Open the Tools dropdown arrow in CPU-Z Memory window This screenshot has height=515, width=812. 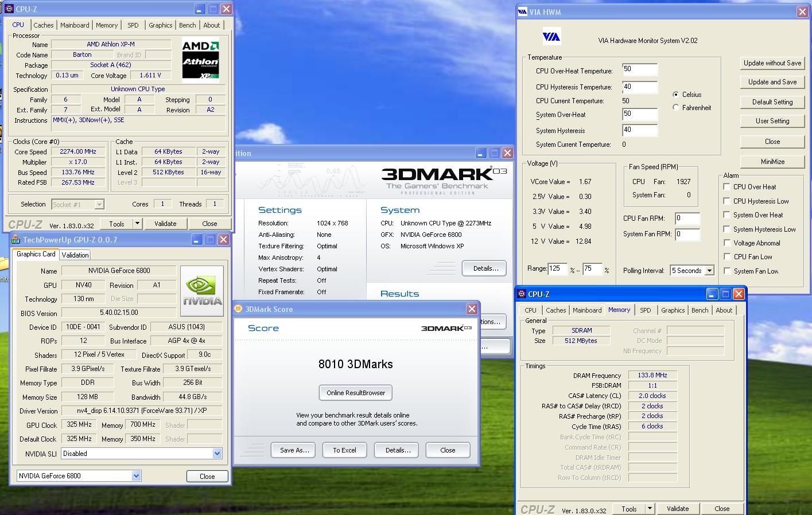pos(650,509)
